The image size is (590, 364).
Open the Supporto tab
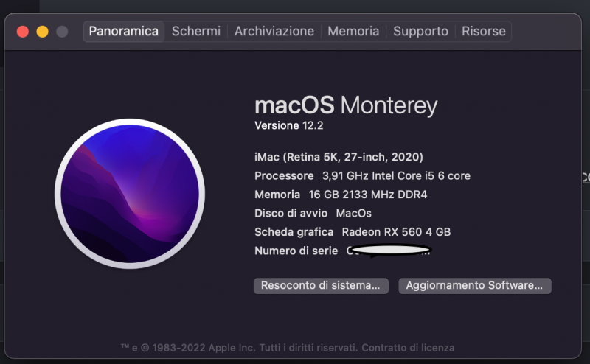coord(420,31)
